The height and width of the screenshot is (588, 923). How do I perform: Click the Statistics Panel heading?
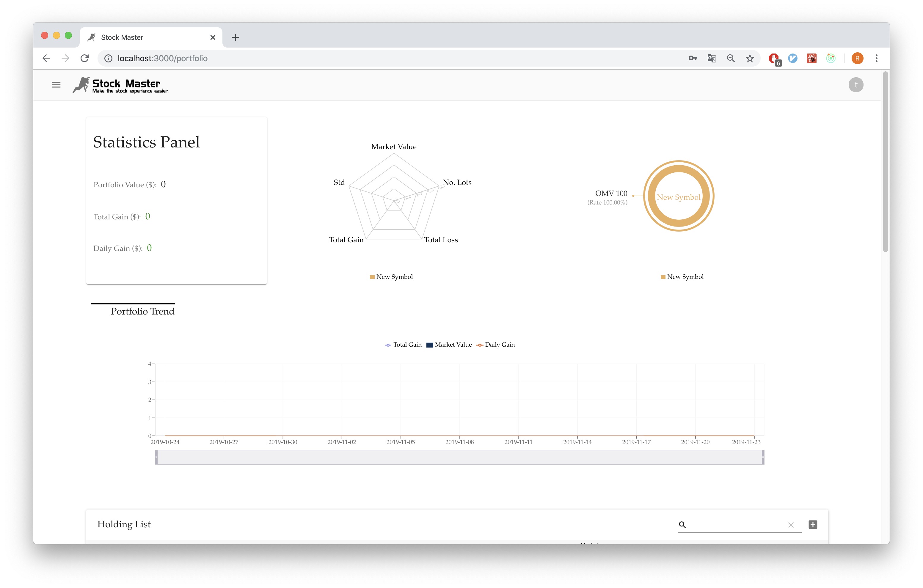pyautogui.click(x=146, y=142)
